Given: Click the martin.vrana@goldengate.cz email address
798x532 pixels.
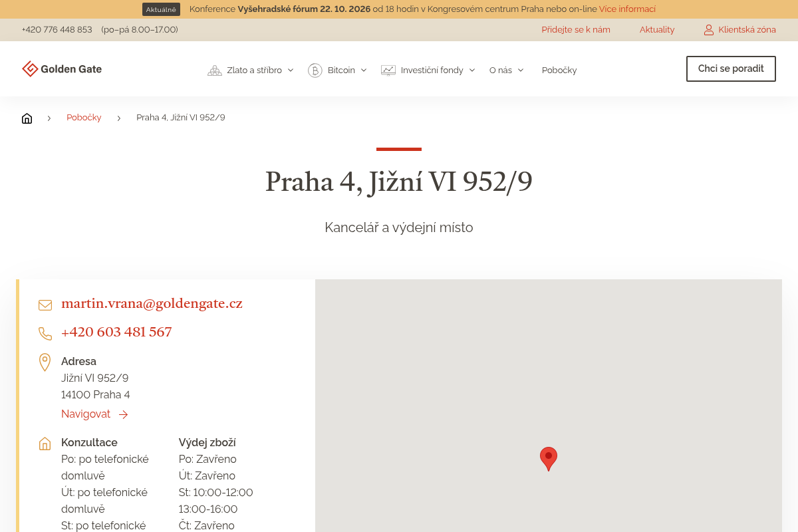Looking at the screenshot, I should tap(152, 304).
